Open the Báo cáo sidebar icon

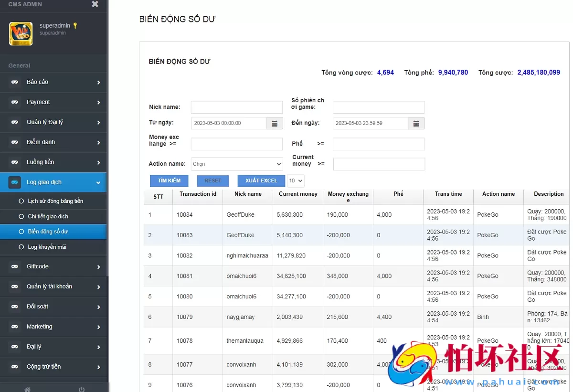(14, 82)
